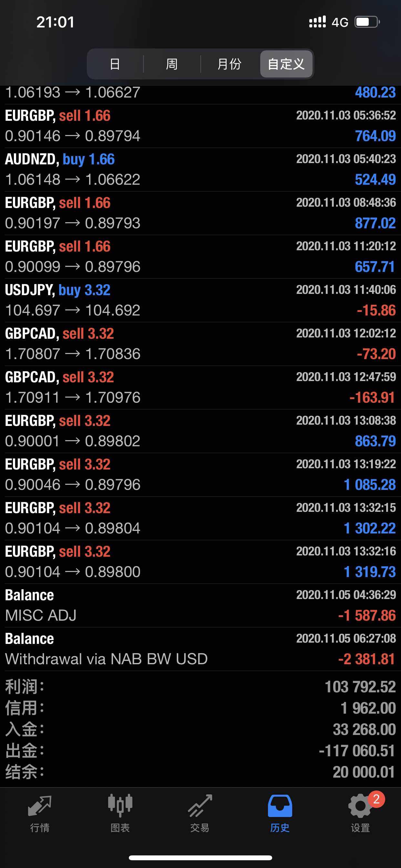The width and height of the screenshot is (401, 868).
Task: Open the 设置 settings gear icon
Action: tap(360, 806)
